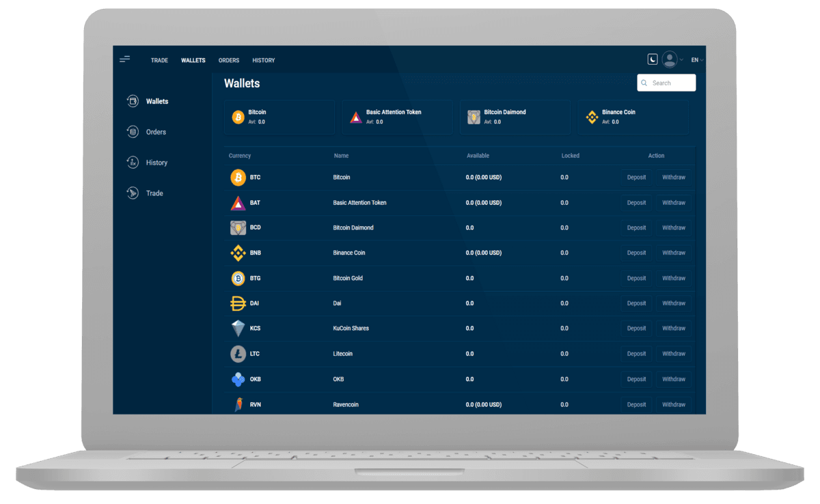820x504 pixels.
Task: Withdraw from the BTC wallet
Action: (x=673, y=178)
